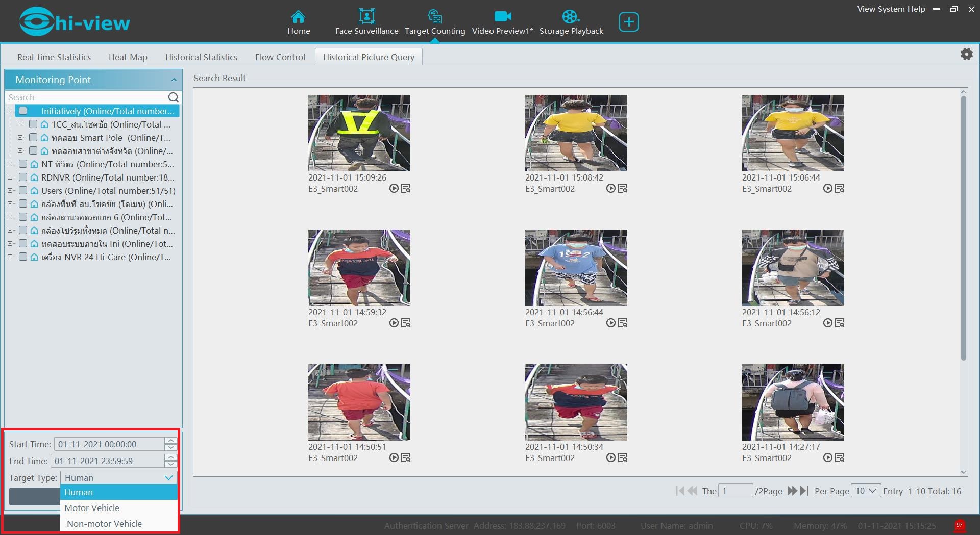Choose Non-motor Vehicle target type option

[104, 524]
